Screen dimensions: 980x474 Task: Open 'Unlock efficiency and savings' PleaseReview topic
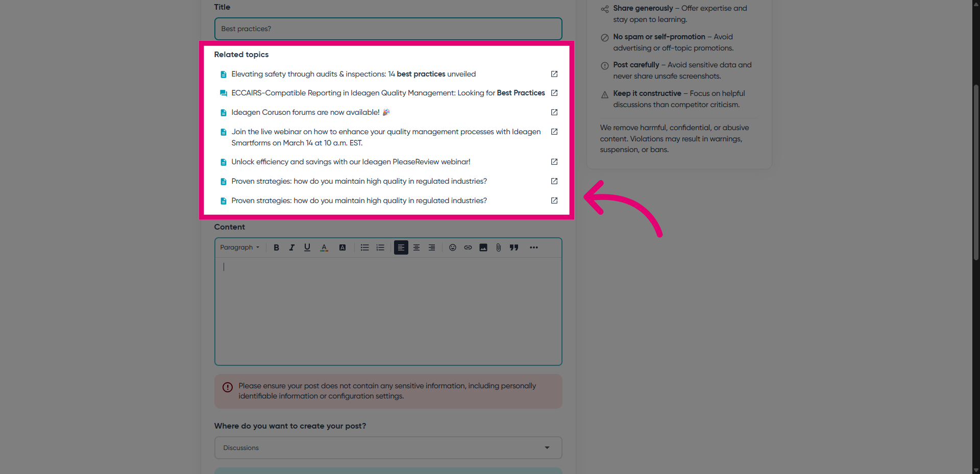coord(351,162)
